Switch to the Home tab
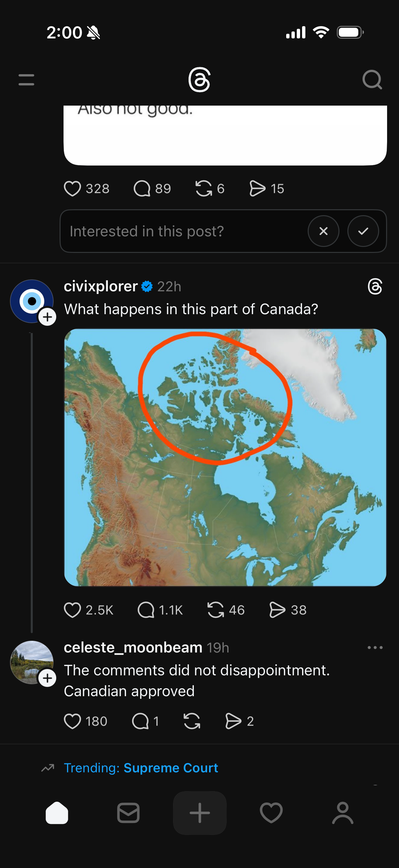The width and height of the screenshot is (399, 868). [x=57, y=813]
